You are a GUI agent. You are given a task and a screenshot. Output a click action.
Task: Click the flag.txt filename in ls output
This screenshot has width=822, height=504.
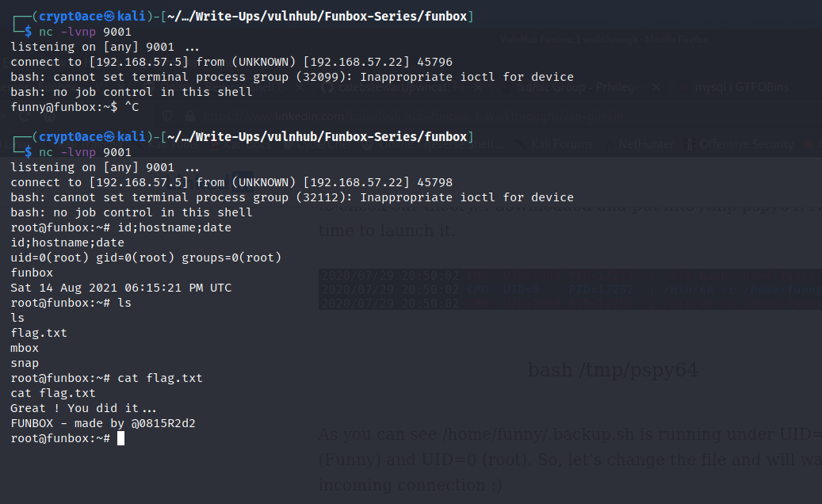(x=39, y=333)
